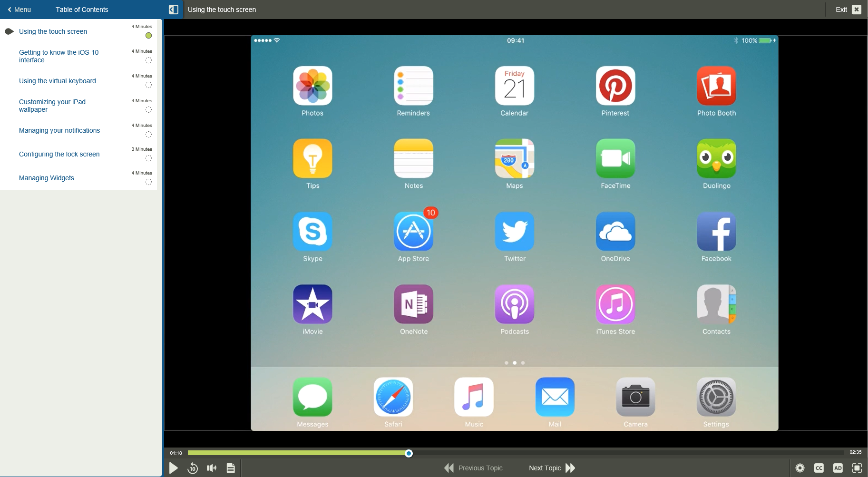868x477 pixels.
Task: Mute the video audio
Action: (212, 468)
